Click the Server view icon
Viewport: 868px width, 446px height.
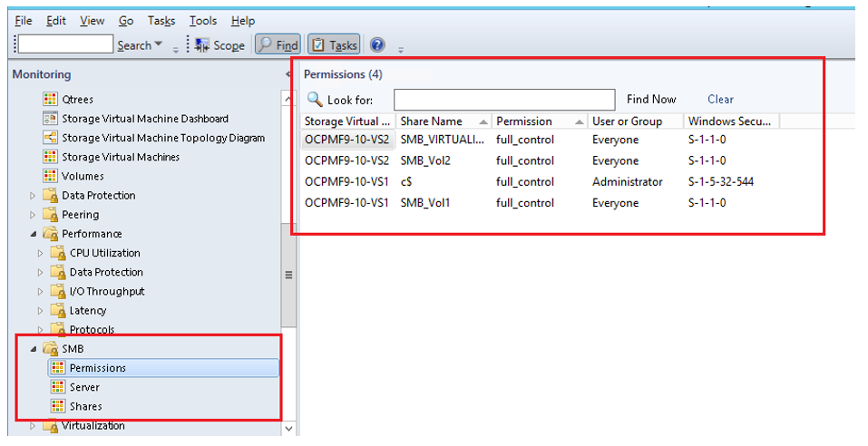[57, 387]
